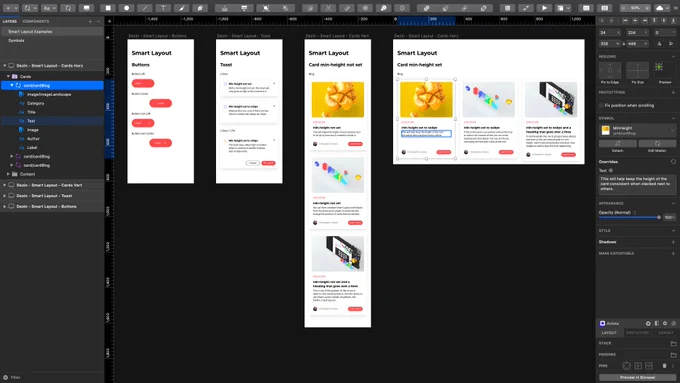The image size is (680, 383).
Task: Open the Aa text styles dropdown
Action: 49,8
